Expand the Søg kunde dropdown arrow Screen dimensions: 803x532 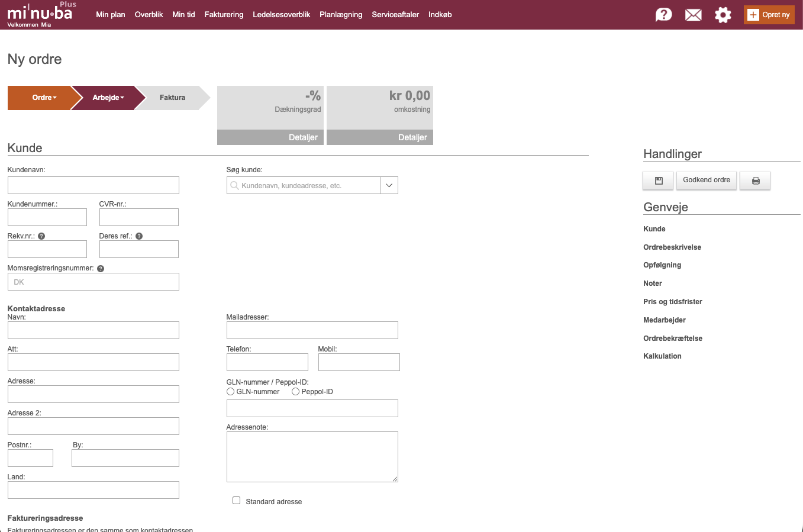(389, 185)
